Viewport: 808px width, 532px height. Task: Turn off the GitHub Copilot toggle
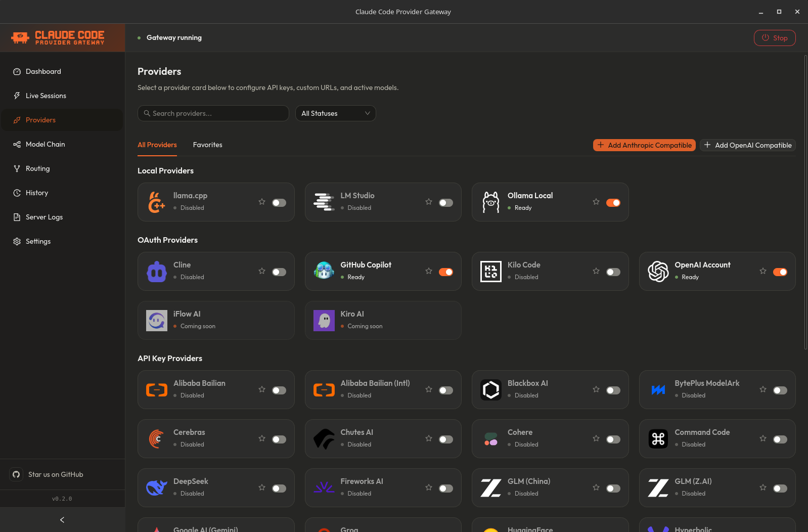pyautogui.click(x=446, y=272)
